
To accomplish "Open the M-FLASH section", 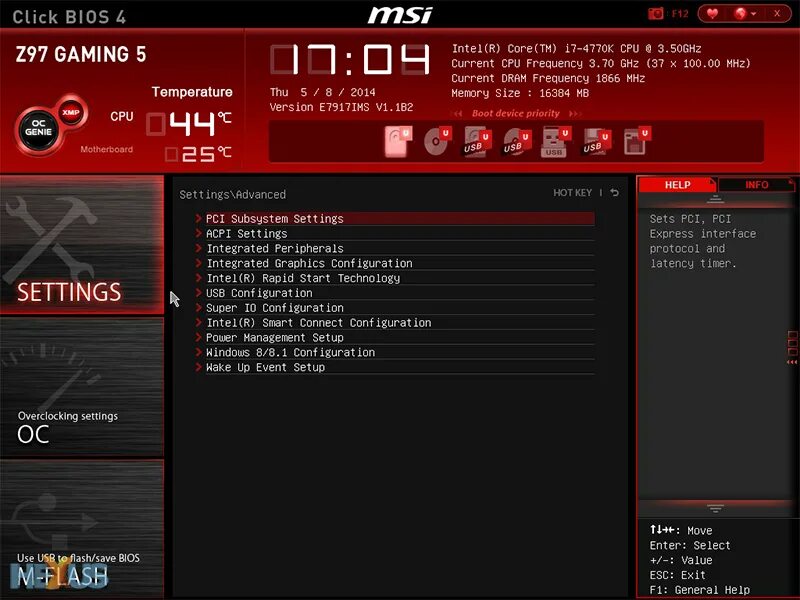I will click(x=82, y=530).
